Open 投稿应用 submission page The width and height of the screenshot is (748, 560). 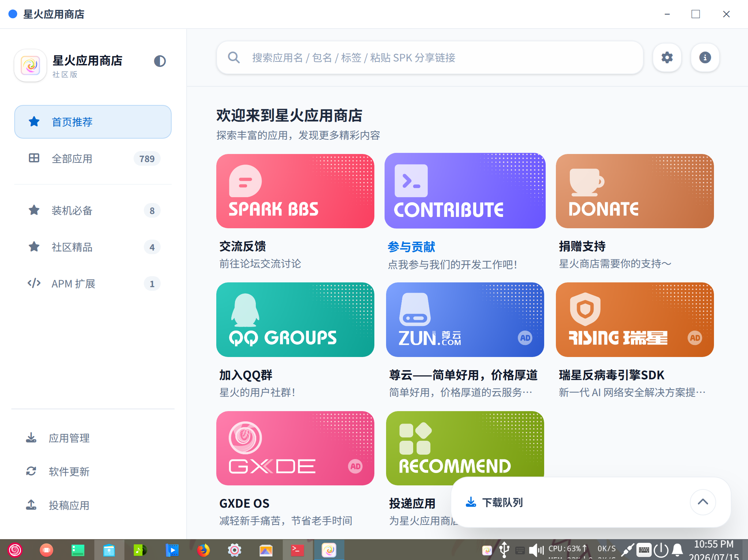click(x=93, y=505)
